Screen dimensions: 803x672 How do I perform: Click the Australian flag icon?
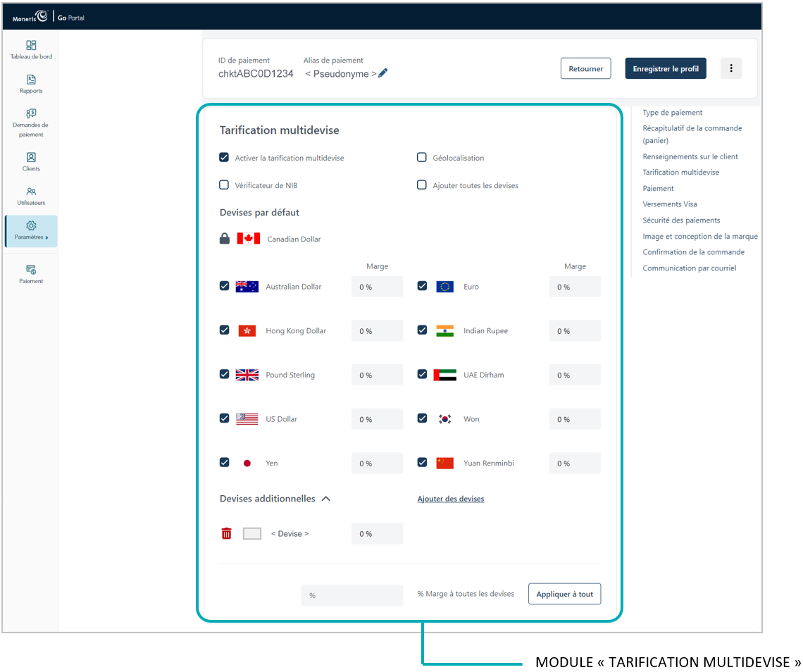(247, 286)
